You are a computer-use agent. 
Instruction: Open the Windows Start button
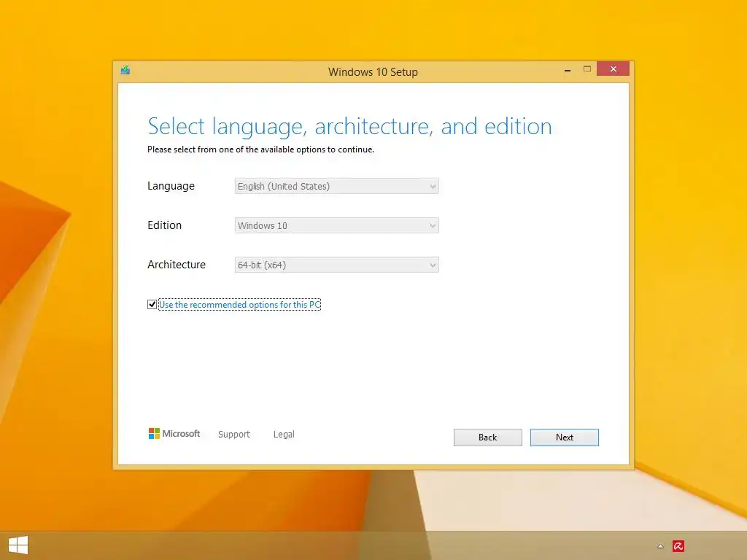[18, 545]
